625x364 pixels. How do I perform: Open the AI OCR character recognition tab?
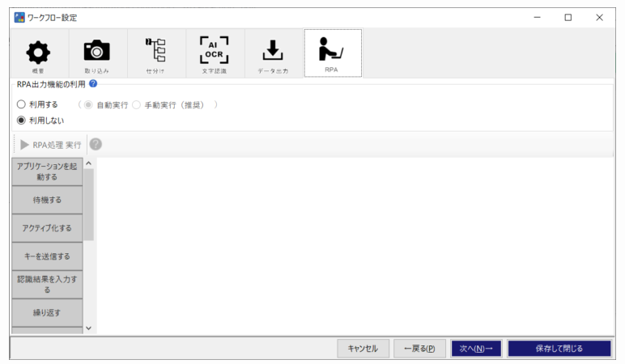[x=215, y=53]
